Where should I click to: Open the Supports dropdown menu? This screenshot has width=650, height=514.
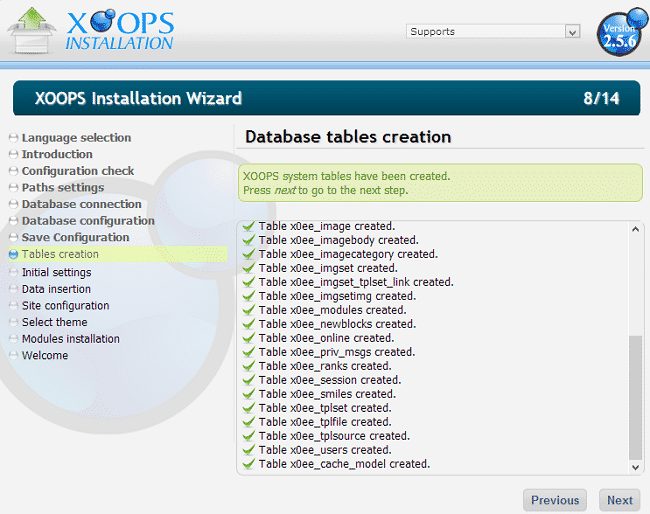point(493,32)
